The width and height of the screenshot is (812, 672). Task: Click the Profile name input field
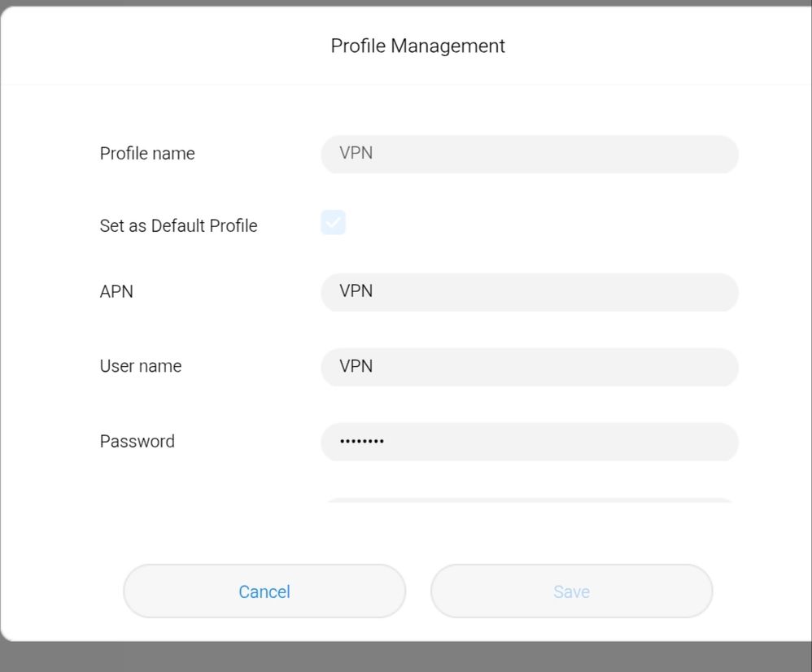[529, 154]
